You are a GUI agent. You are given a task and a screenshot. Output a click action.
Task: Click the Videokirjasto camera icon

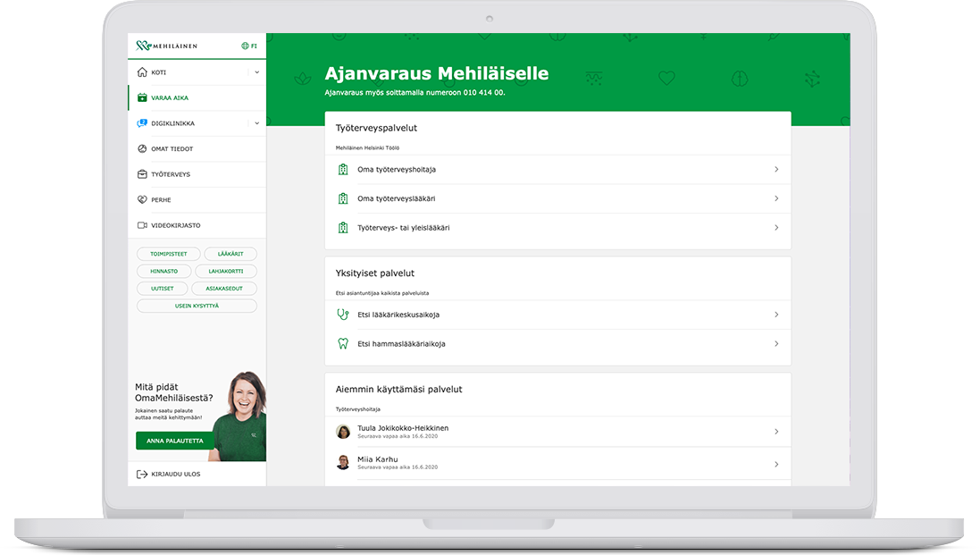click(142, 225)
